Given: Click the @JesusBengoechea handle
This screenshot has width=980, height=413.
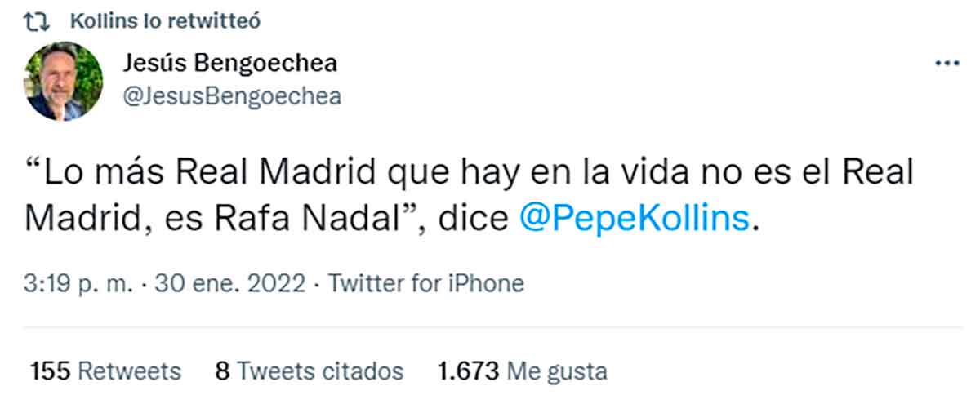Looking at the screenshot, I should [x=232, y=96].
